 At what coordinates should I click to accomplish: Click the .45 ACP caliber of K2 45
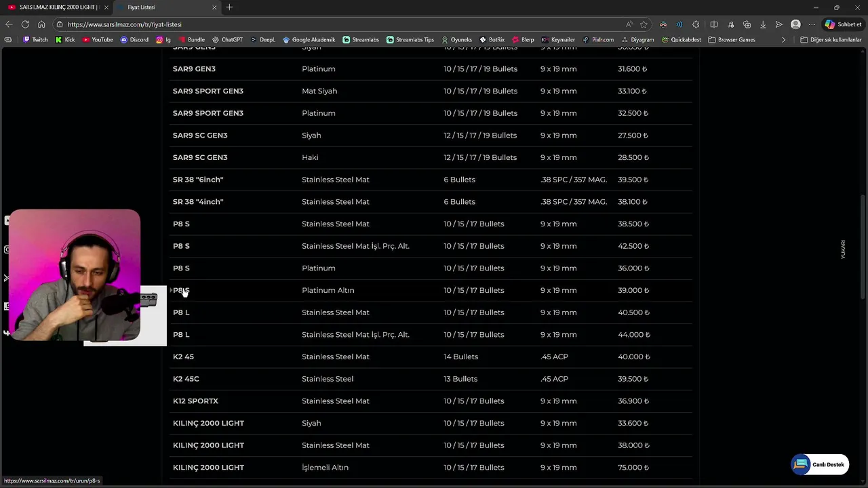554,357
